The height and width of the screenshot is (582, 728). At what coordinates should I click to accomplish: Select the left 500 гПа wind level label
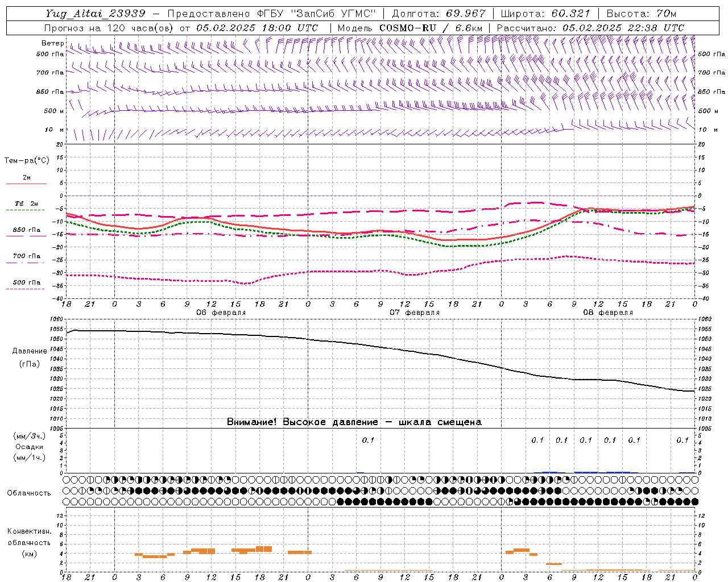[x=50, y=54]
